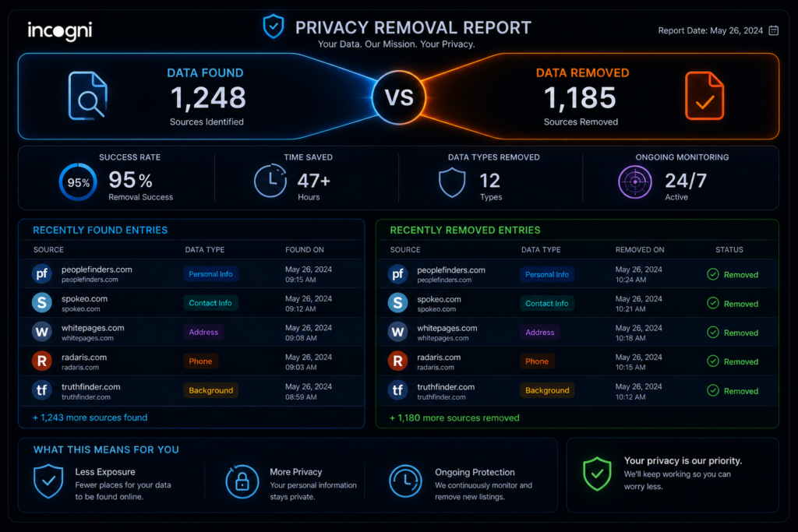Click the Contact Info tag in removed entries

(x=546, y=303)
